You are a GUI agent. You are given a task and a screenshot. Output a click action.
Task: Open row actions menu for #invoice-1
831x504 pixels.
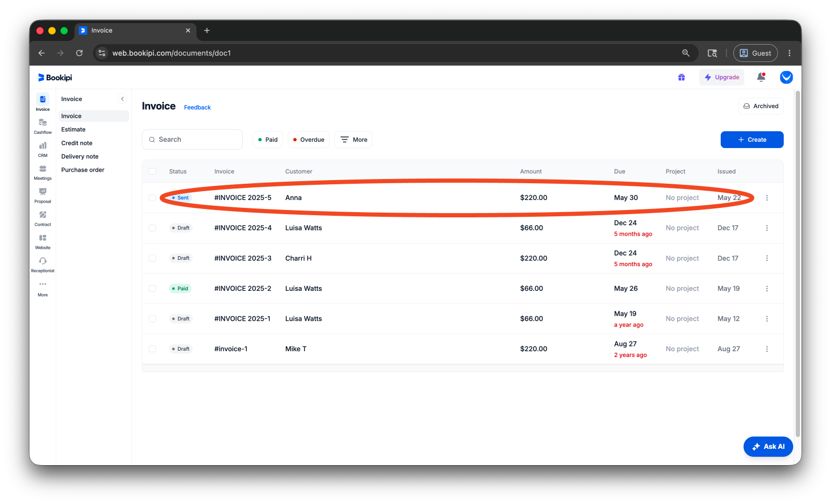coord(767,349)
